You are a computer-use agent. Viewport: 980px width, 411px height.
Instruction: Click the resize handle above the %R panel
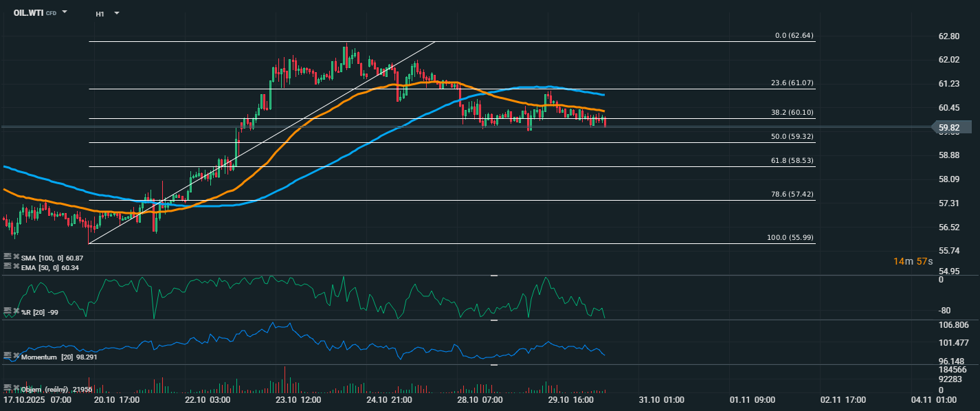(493, 276)
